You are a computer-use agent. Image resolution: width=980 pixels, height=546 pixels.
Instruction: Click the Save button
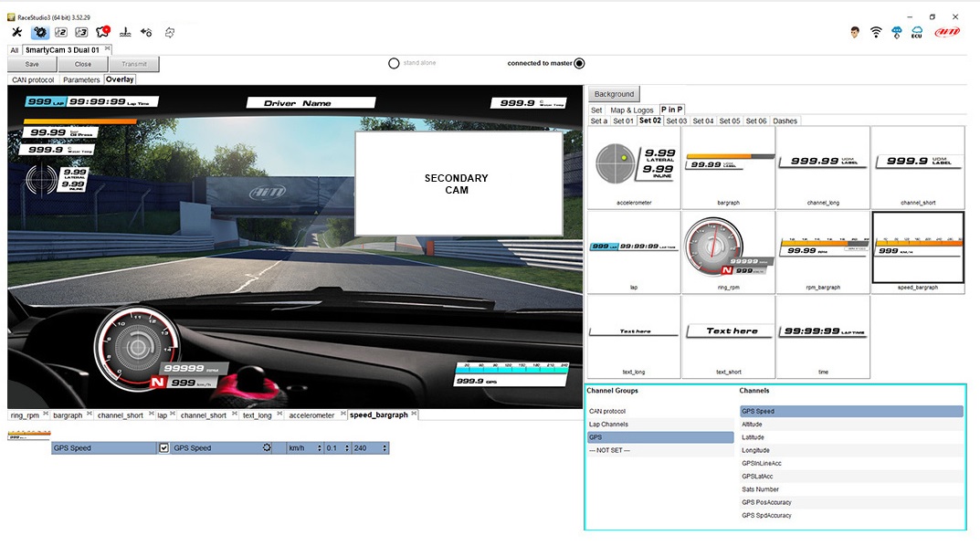32,64
